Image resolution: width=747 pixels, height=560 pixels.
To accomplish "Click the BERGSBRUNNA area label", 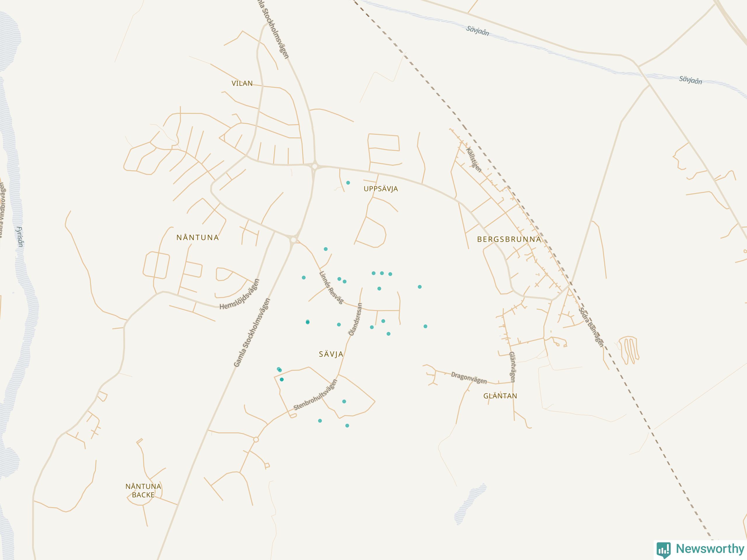I will coord(509,239).
